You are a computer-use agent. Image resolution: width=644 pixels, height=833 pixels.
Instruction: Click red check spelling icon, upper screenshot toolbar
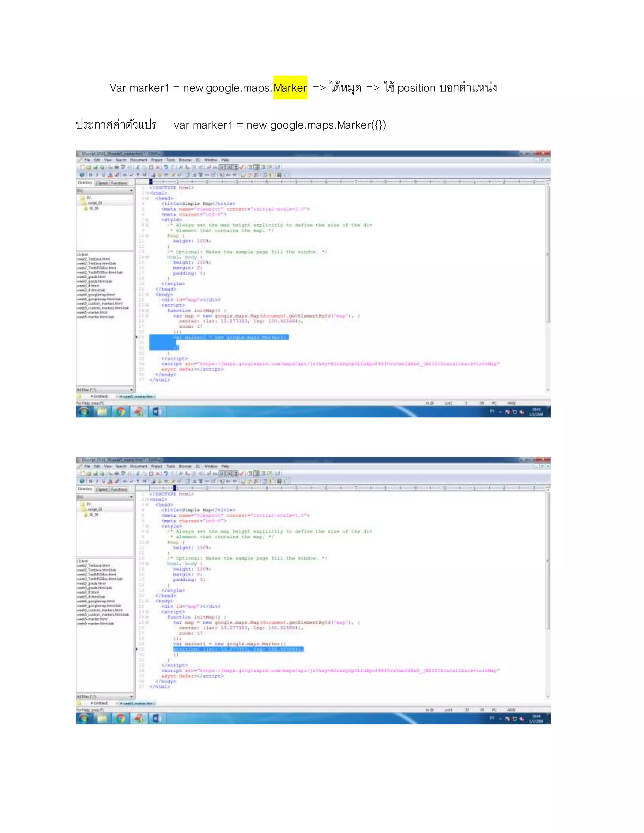(241, 167)
